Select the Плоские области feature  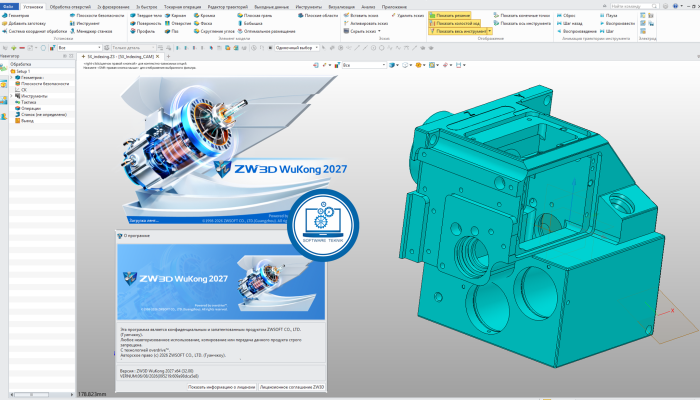(x=318, y=15)
